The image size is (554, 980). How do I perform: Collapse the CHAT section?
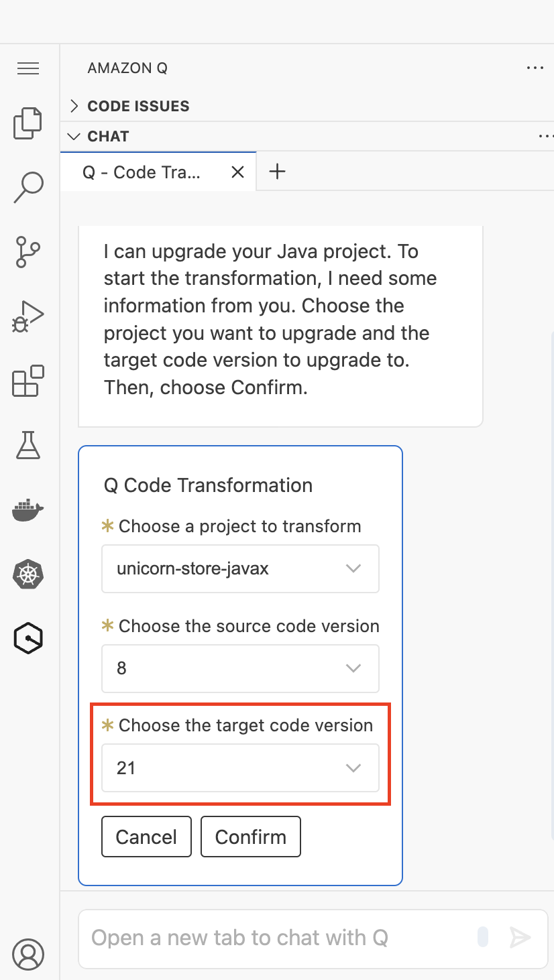74,136
